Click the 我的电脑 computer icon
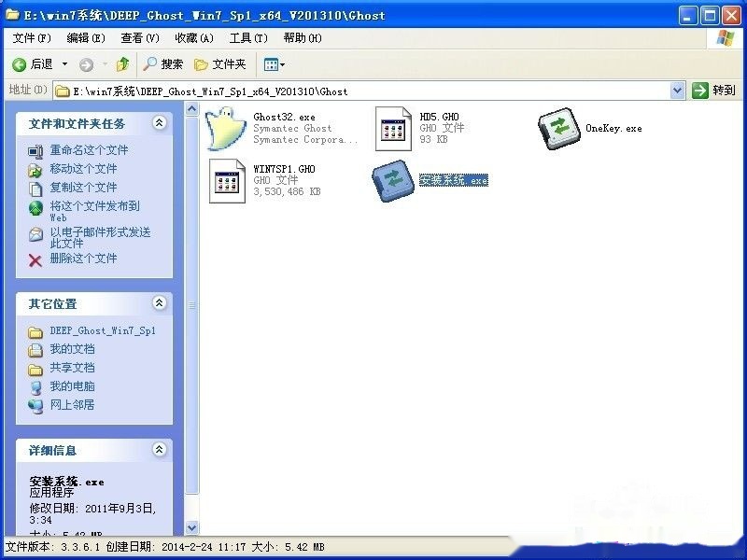747x560 pixels. click(x=35, y=387)
